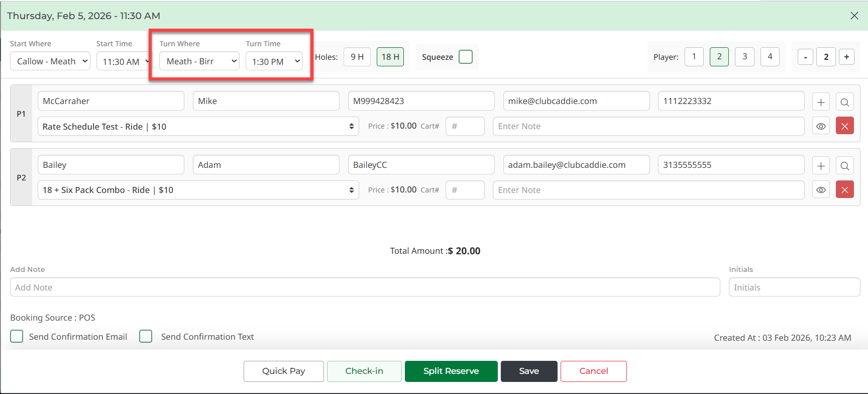Click the plus icon in Adam Bailey's row

click(821, 165)
